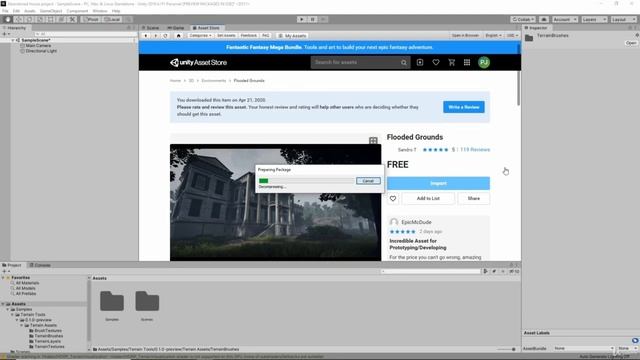
Task: Open the GameObject menu
Action: point(51,11)
